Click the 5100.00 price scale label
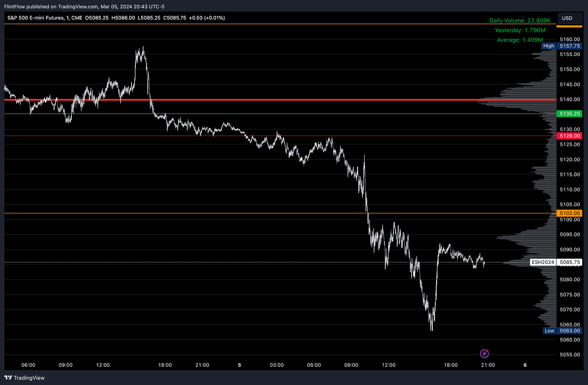The width and height of the screenshot is (588, 385). point(570,220)
